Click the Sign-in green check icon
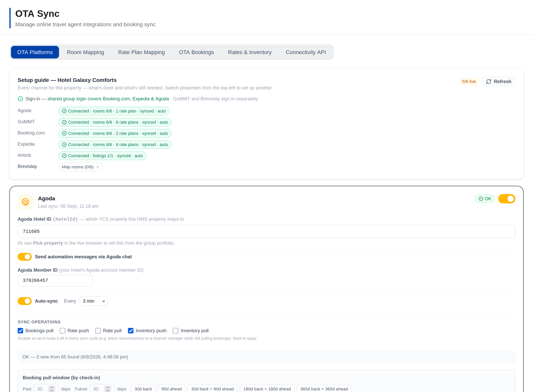 point(20,99)
